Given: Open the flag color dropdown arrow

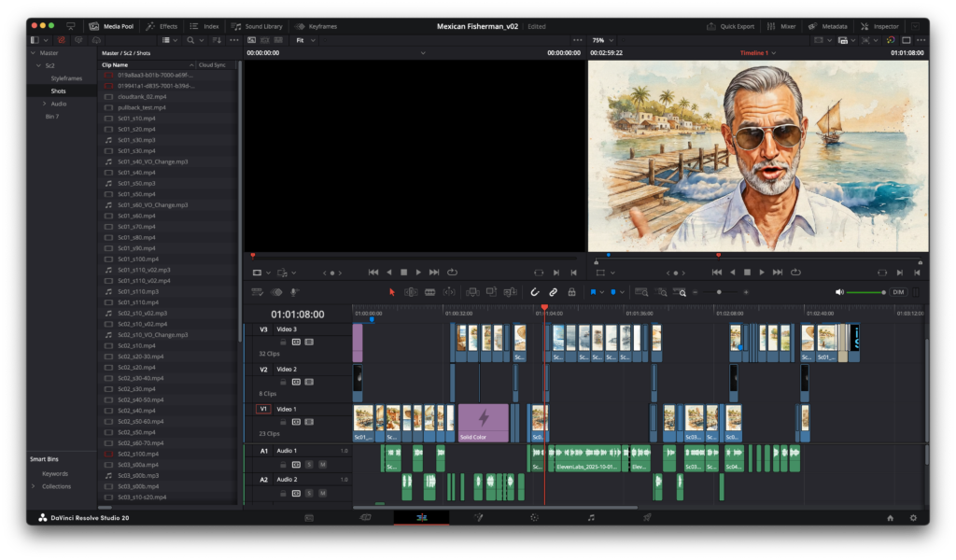Looking at the screenshot, I should click(602, 292).
